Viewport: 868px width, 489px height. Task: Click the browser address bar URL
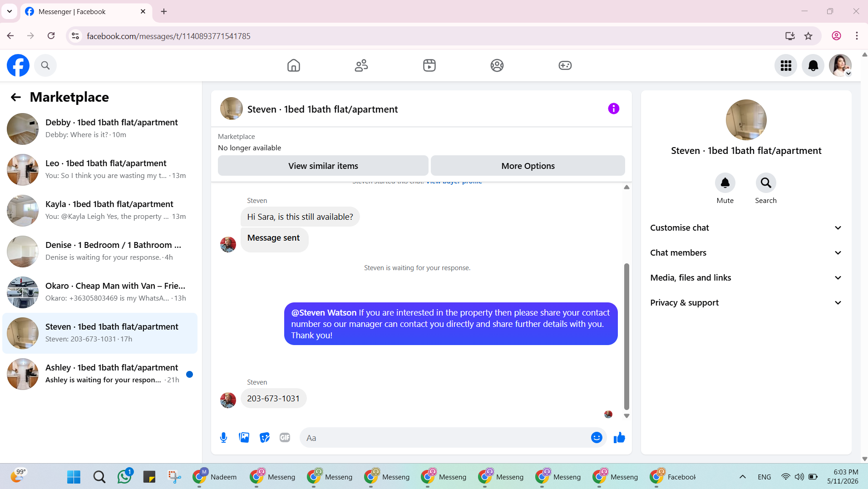pos(168,36)
